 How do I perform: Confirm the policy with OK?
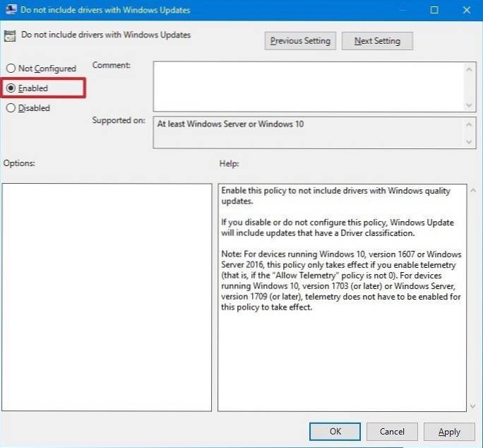[x=335, y=431]
